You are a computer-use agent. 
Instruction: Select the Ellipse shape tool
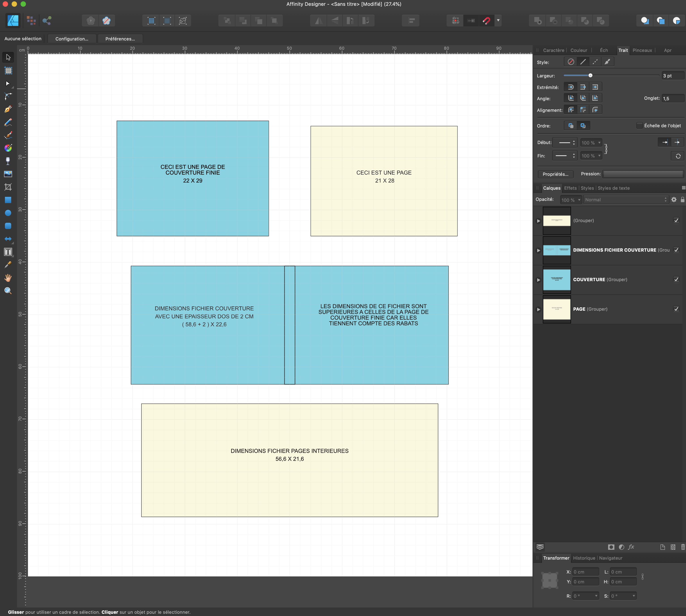coord(8,213)
